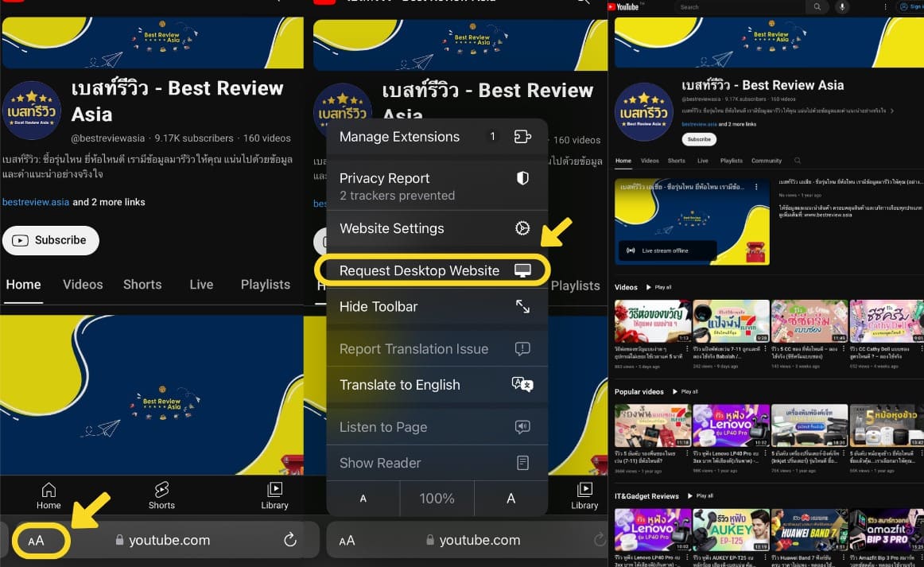924x567 pixels.
Task: Tap the AA button in the middle panel
Action: pyautogui.click(x=347, y=541)
